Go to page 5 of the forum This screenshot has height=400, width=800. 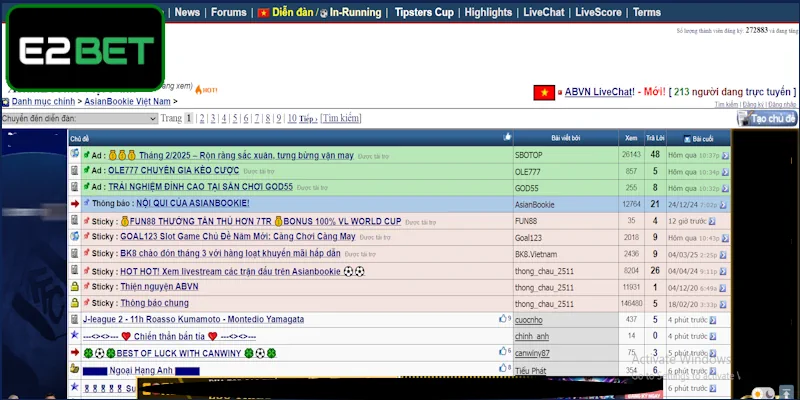(235, 118)
